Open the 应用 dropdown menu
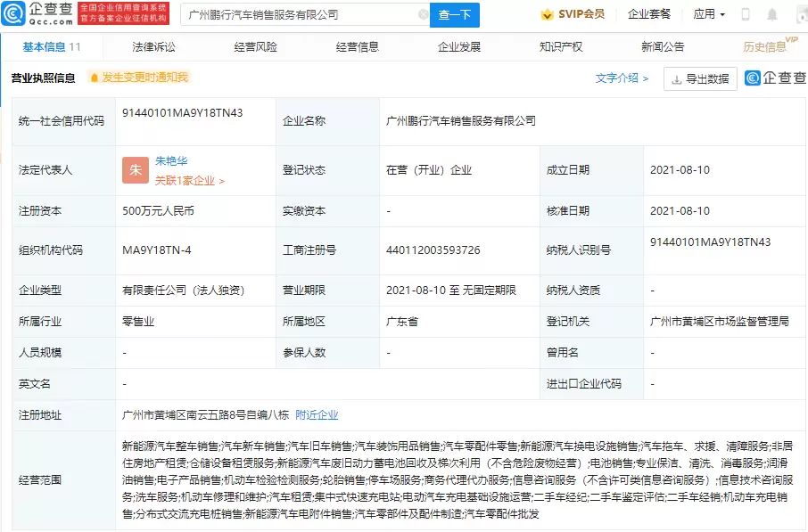 [709, 14]
